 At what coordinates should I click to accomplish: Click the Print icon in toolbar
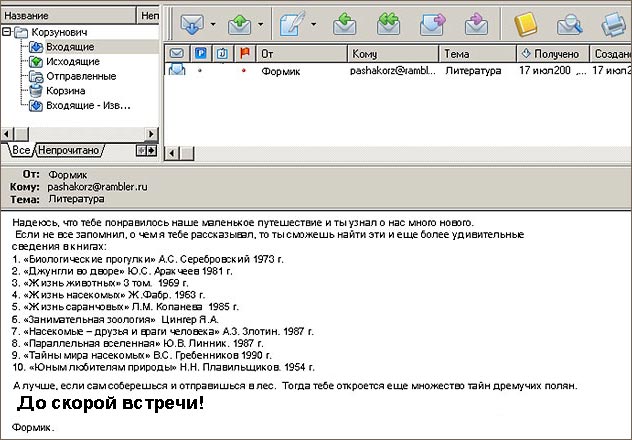(614, 21)
